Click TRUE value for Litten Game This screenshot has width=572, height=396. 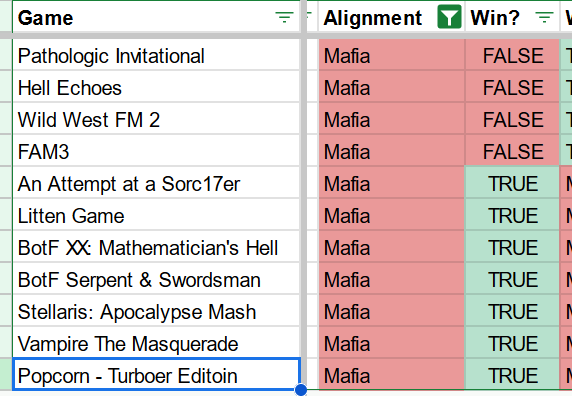pyautogui.click(x=512, y=216)
